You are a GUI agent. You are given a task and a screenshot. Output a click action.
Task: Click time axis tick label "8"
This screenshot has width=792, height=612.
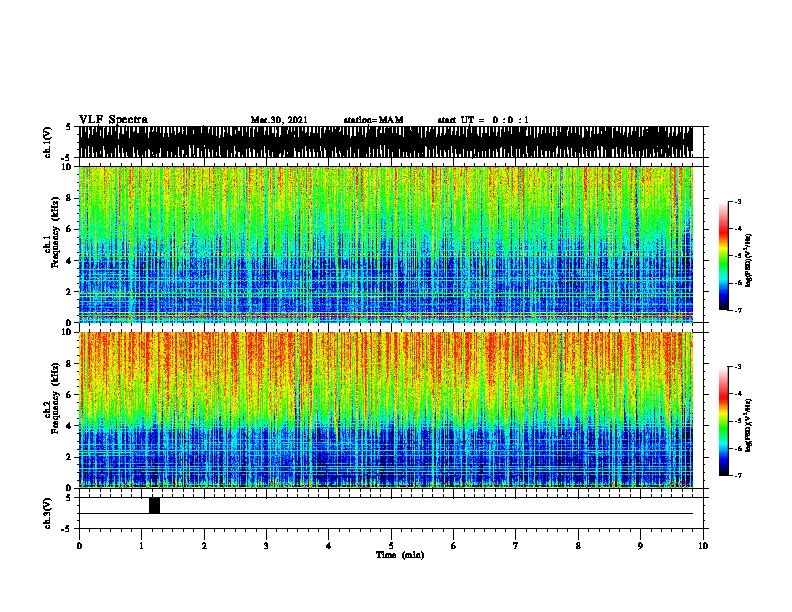(x=578, y=545)
